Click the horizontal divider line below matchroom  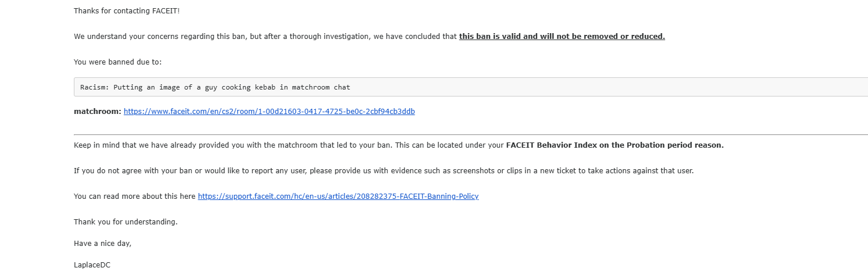[471, 134]
